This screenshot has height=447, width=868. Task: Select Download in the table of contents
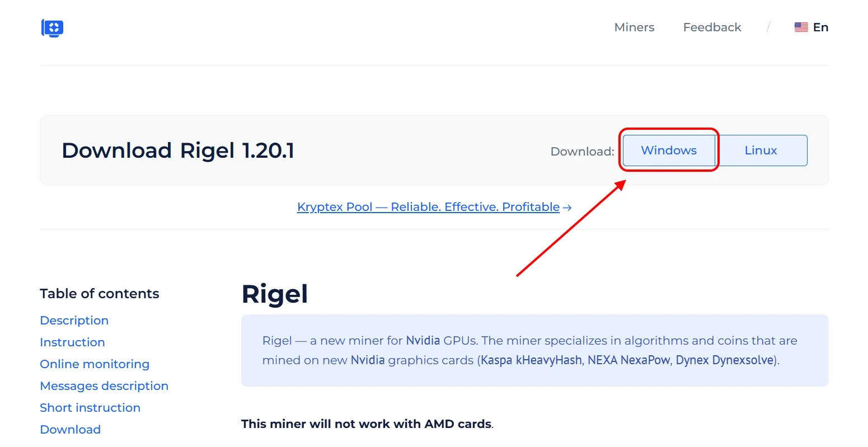(x=71, y=430)
